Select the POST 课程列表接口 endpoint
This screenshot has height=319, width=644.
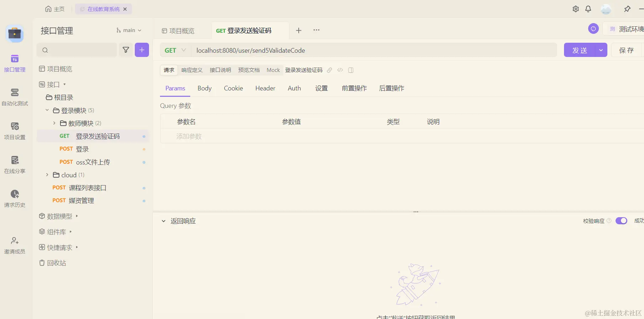93,188
